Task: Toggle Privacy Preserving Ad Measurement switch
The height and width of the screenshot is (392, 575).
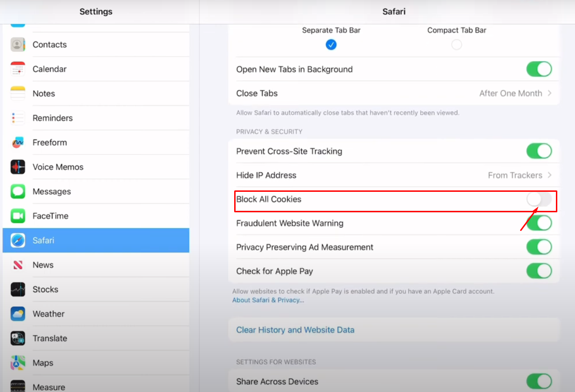Action: tap(539, 247)
